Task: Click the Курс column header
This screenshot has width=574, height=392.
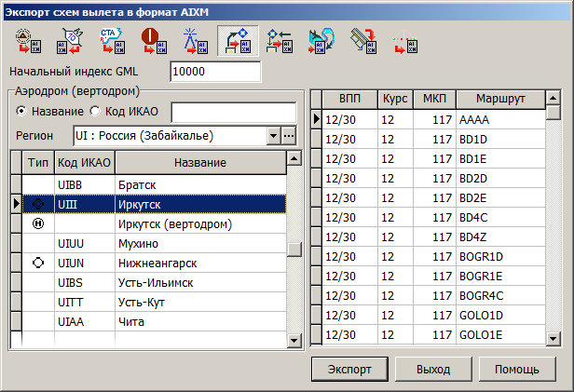Action: [x=395, y=99]
